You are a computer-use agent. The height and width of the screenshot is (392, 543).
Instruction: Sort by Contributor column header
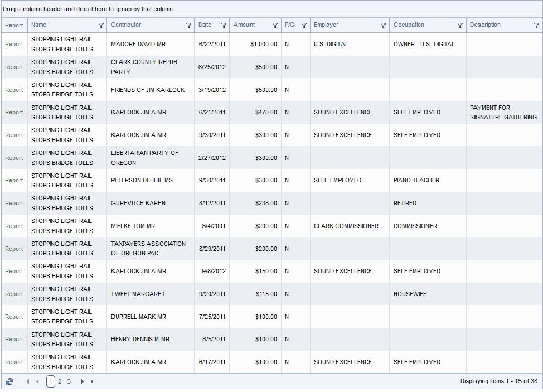[x=126, y=25]
